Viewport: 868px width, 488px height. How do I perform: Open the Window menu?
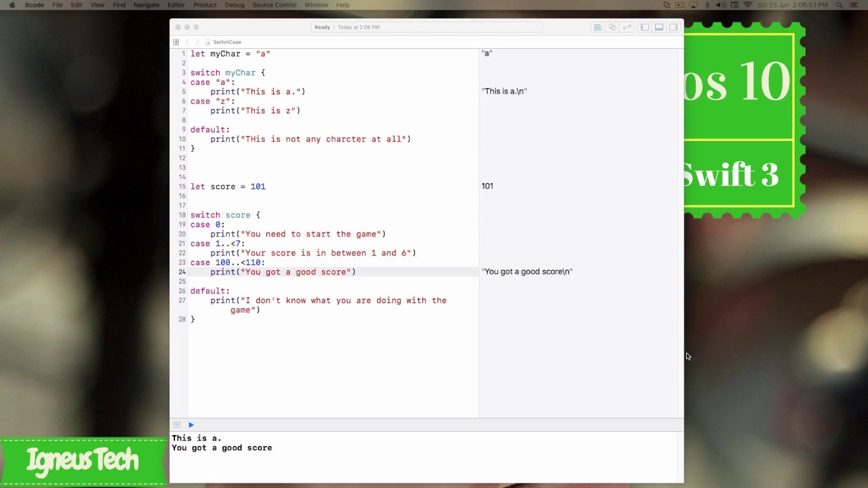click(x=316, y=5)
